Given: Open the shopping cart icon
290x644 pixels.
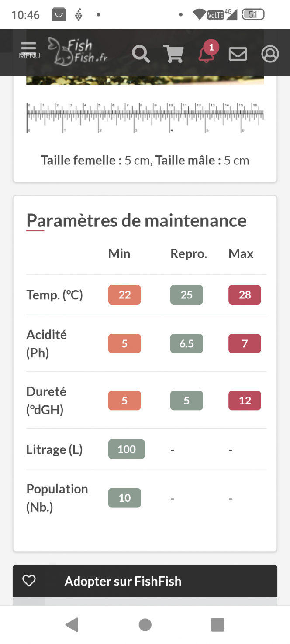Looking at the screenshot, I should [173, 54].
